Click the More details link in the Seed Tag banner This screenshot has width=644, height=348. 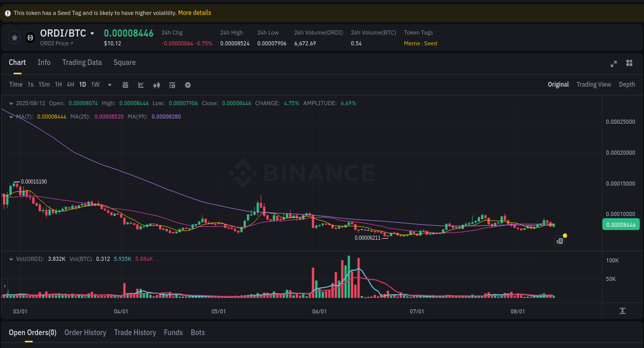pos(194,12)
